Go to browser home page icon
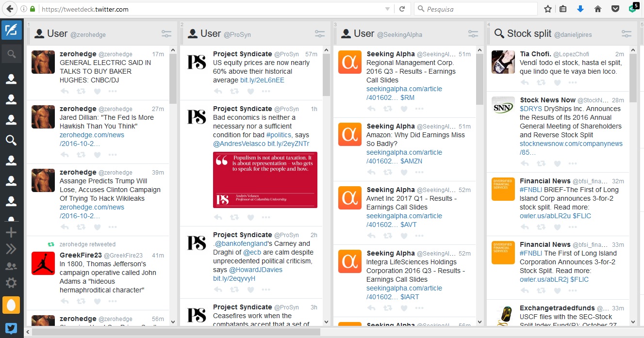Image resolution: width=644 pixels, height=338 pixels. (x=598, y=9)
